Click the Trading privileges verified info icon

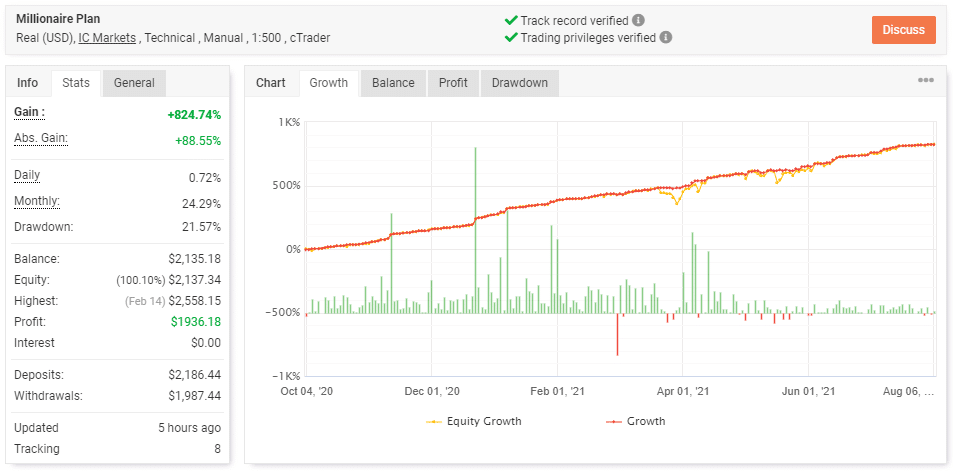coord(666,38)
